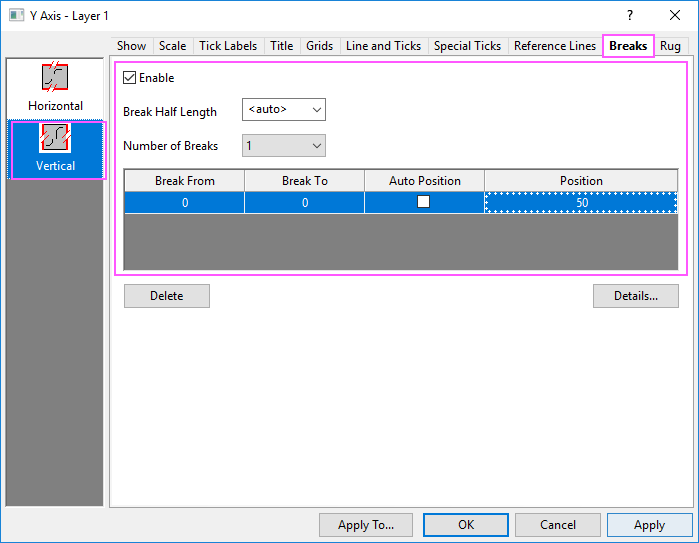This screenshot has height=543, width=699.
Task: Confirm with the OK button
Action: (x=466, y=525)
